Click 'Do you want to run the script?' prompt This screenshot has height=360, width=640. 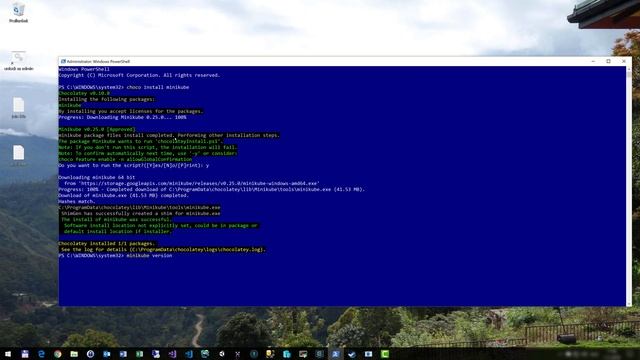(x=133, y=165)
